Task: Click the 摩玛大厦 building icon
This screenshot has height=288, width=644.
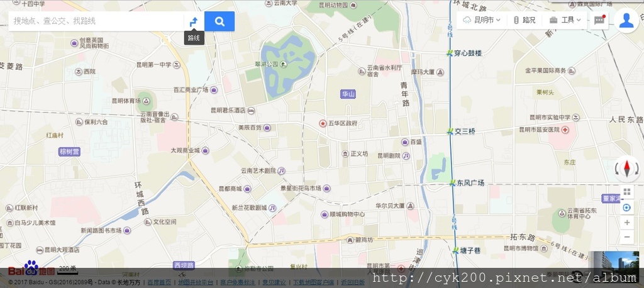Action: pyautogui.click(x=440, y=72)
